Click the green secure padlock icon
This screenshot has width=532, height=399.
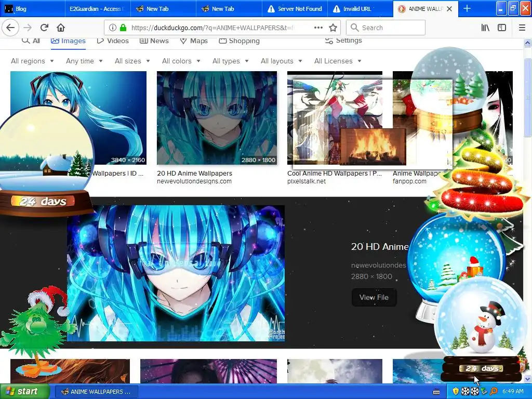click(123, 28)
